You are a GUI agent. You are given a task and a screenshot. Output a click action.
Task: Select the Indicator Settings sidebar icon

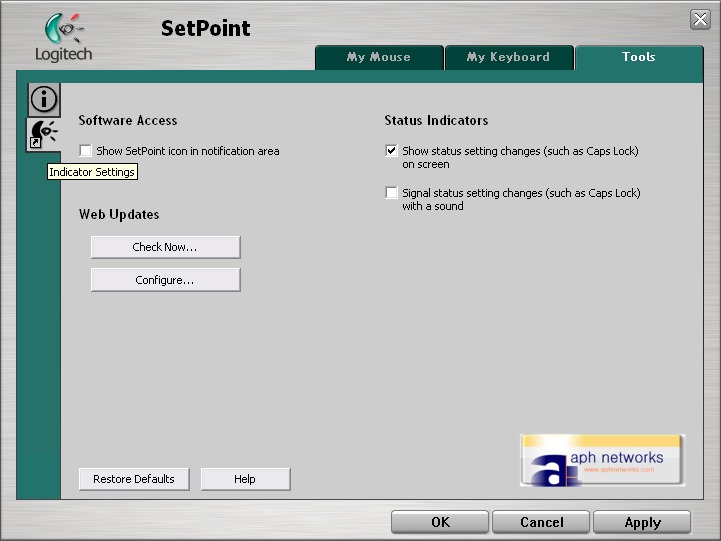pyautogui.click(x=43, y=134)
